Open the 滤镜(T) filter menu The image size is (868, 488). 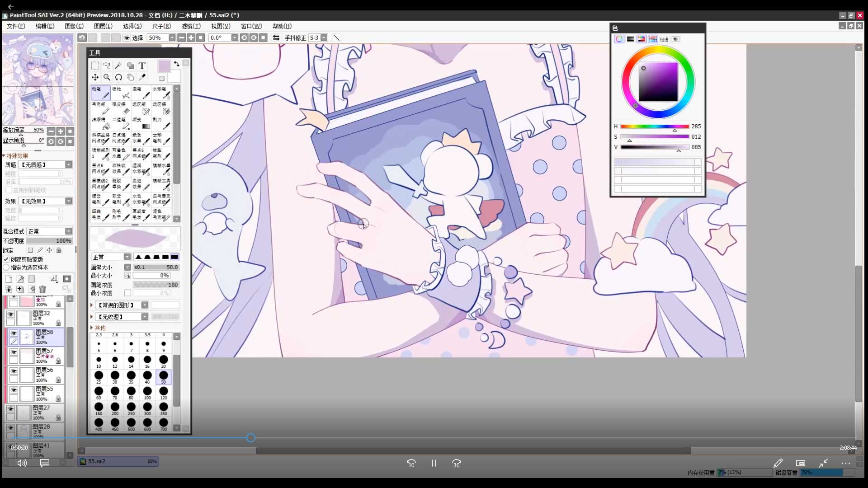(191, 26)
